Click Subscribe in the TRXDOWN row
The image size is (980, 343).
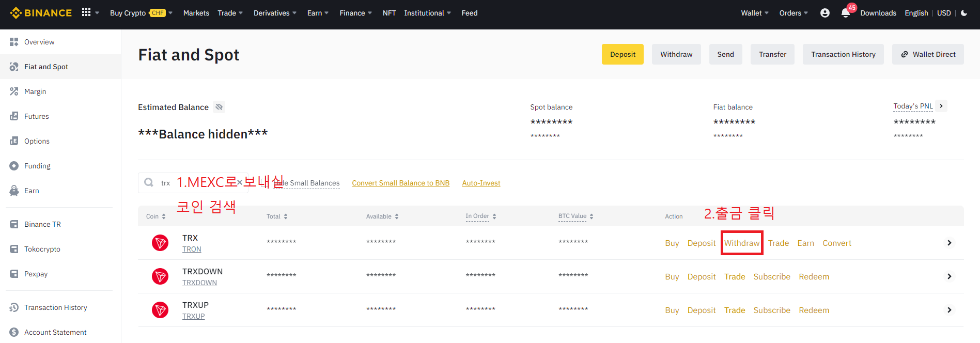(772, 276)
